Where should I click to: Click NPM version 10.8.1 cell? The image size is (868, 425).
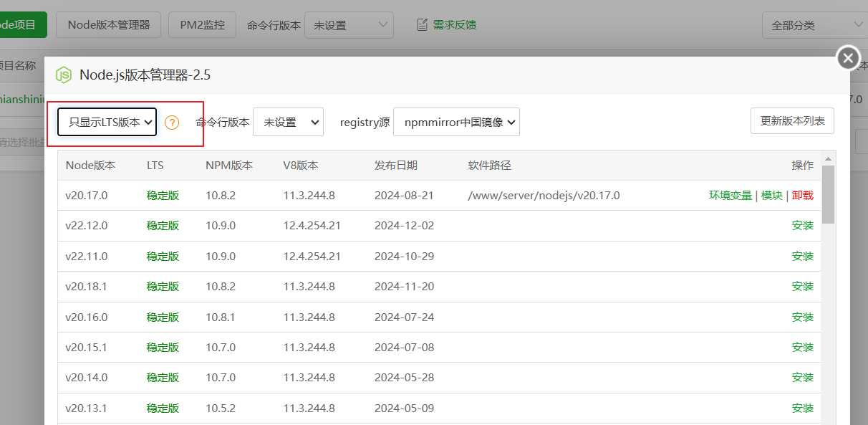click(x=221, y=317)
